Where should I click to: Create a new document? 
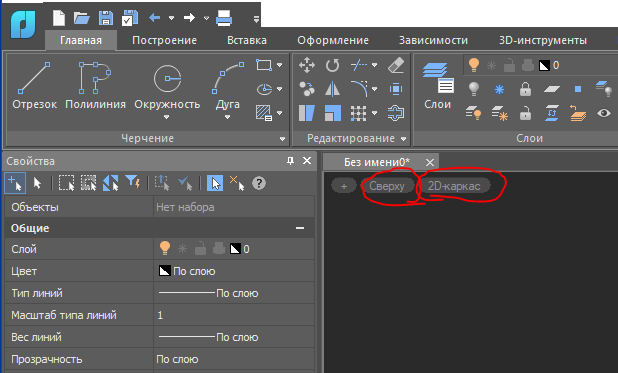click(59, 18)
